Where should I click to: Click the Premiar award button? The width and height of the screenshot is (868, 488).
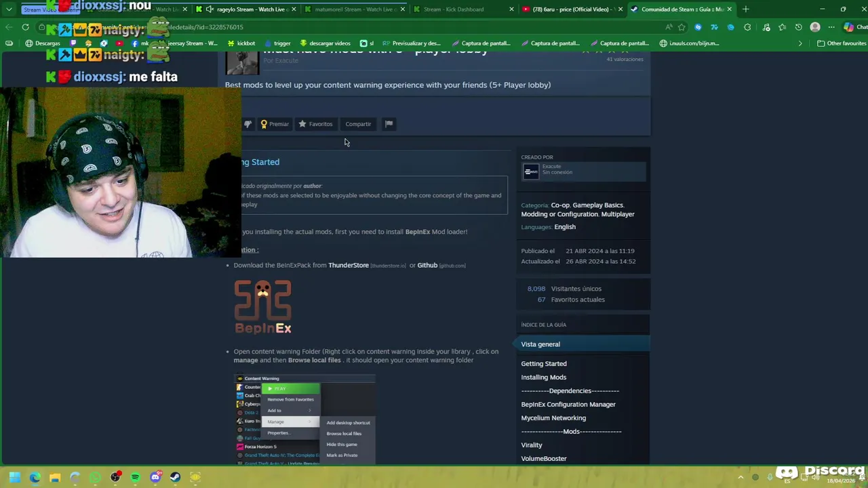(x=275, y=124)
